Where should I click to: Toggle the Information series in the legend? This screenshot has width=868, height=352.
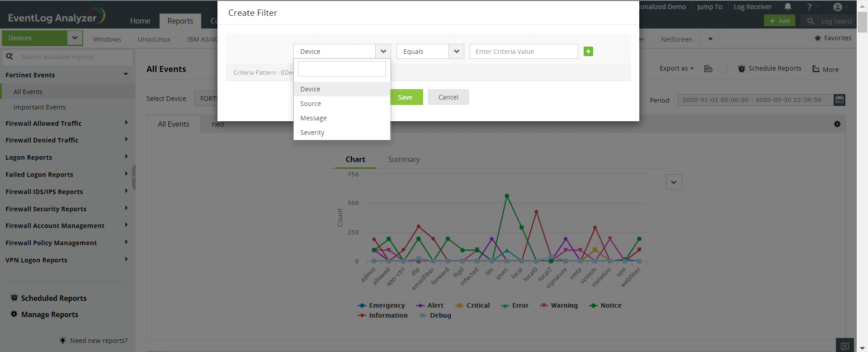pyautogui.click(x=382, y=315)
